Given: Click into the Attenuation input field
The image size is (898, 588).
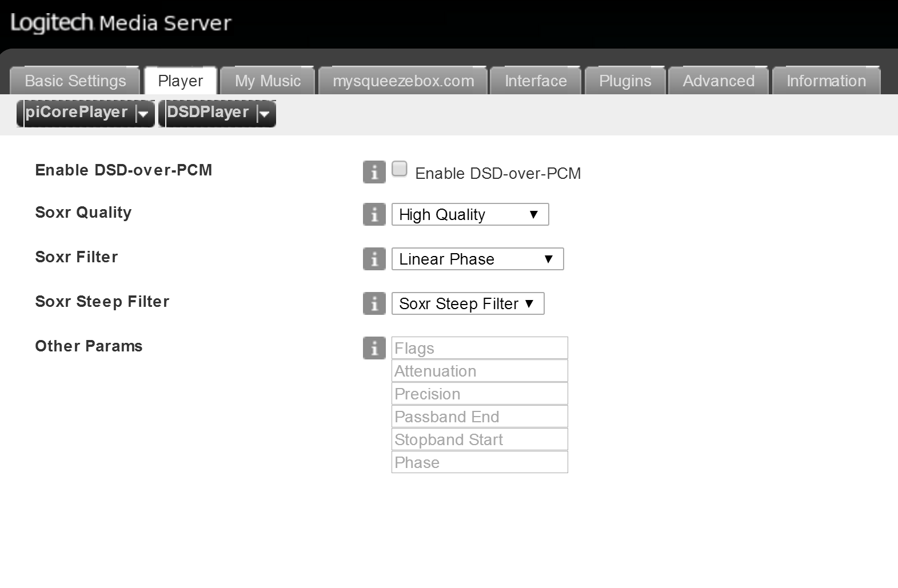Looking at the screenshot, I should (x=480, y=371).
